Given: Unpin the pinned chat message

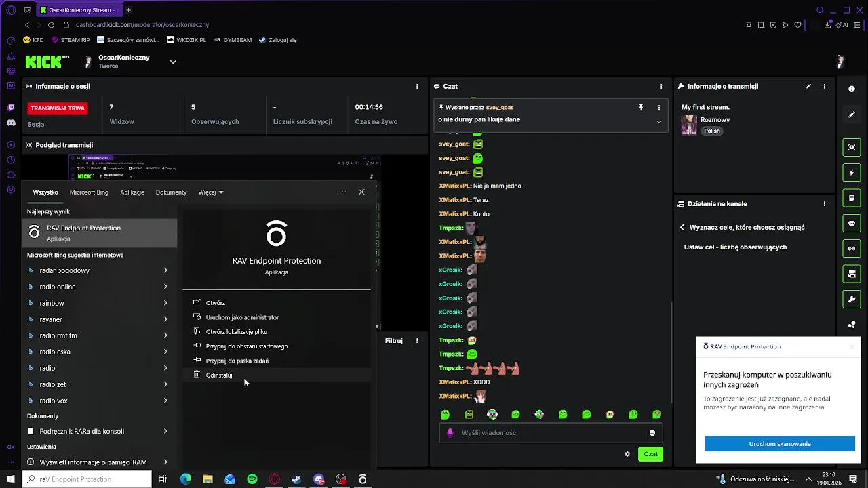Looking at the screenshot, I should tap(641, 108).
